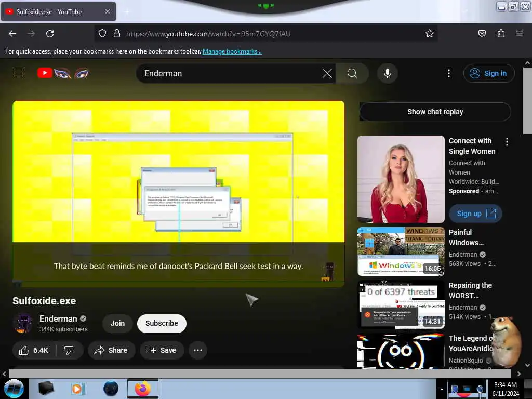Click the scroll-left arrow of horizontal scrollbar
Viewport: 532px width, 399px height.
coord(4,374)
